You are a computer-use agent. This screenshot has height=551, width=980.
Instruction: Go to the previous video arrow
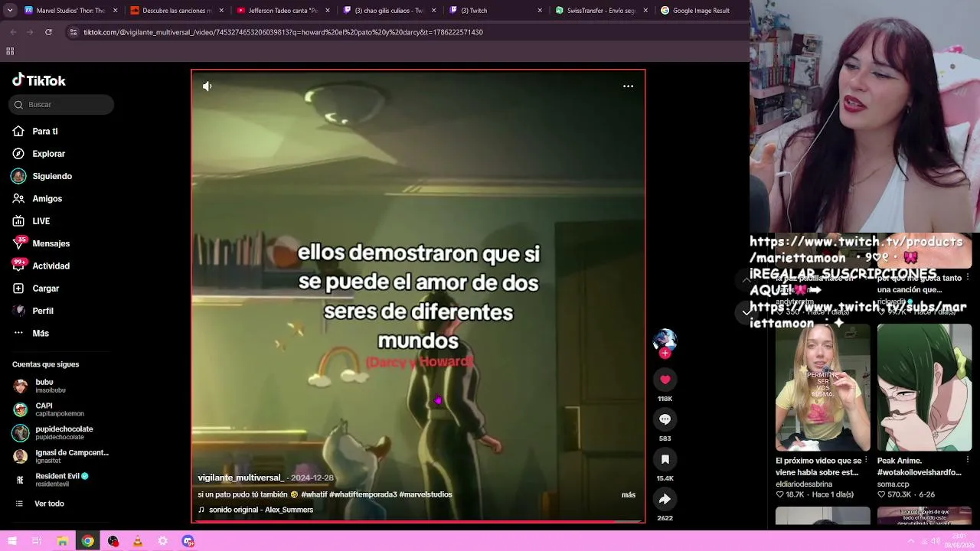746,281
